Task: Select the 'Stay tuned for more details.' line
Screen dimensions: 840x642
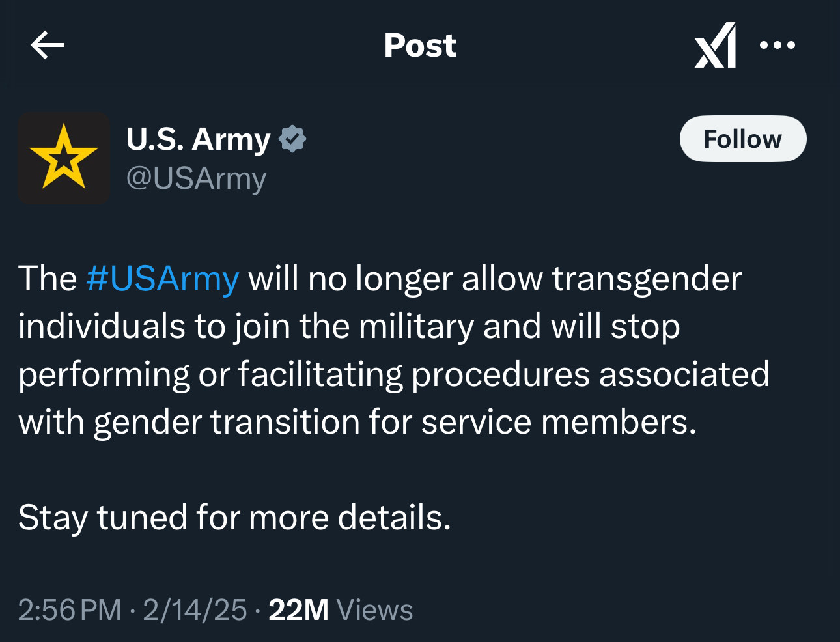Action: point(234,518)
